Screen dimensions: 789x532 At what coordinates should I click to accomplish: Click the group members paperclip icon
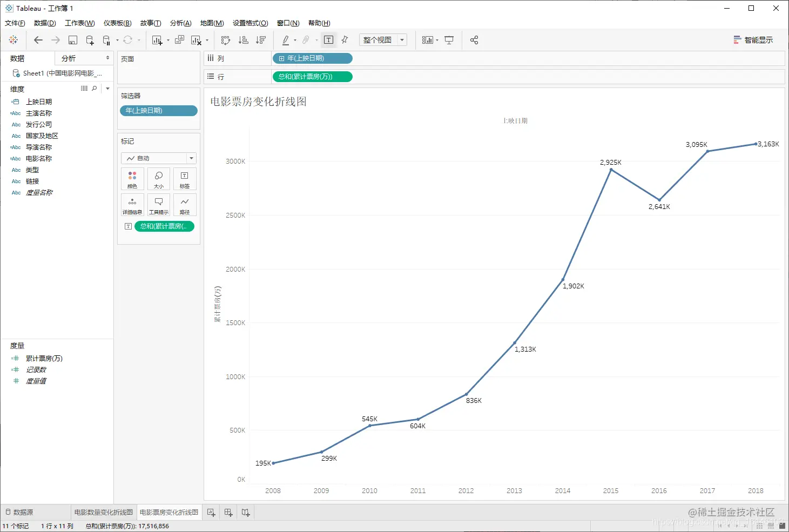(x=306, y=40)
